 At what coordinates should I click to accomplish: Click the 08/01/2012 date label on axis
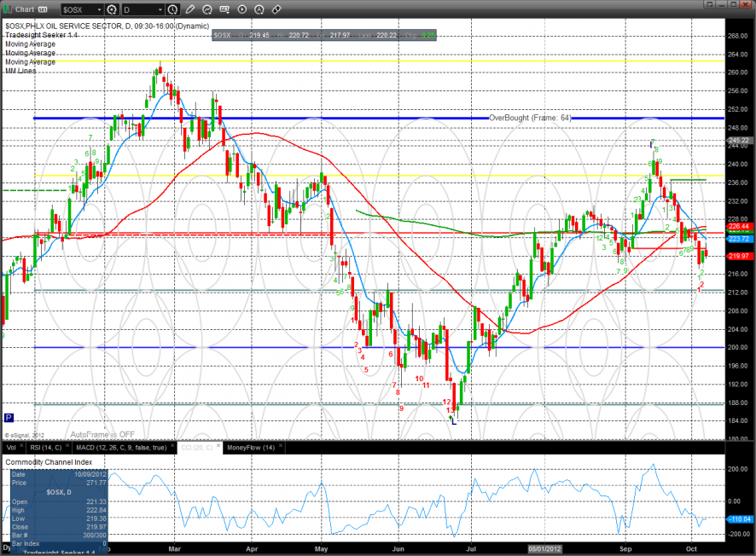[x=545, y=549]
